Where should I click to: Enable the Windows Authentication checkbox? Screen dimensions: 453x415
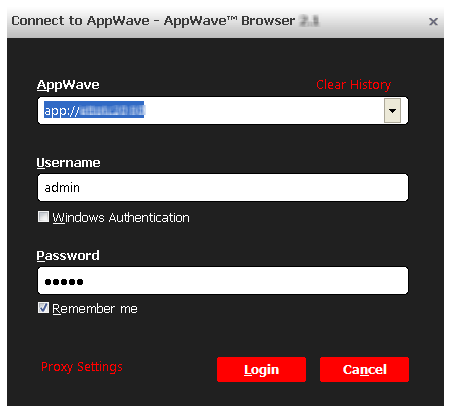pos(43,217)
